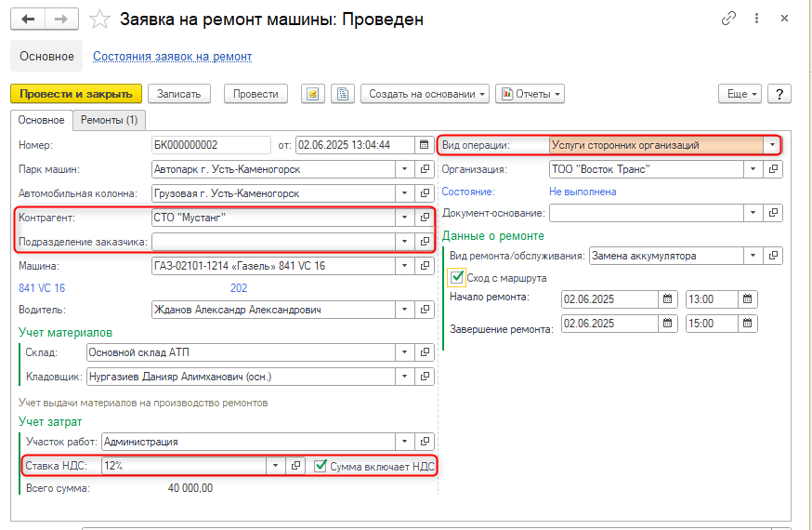The image size is (812, 530).
Task: Expand the Склад dropdown arrow
Action: coord(404,352)
